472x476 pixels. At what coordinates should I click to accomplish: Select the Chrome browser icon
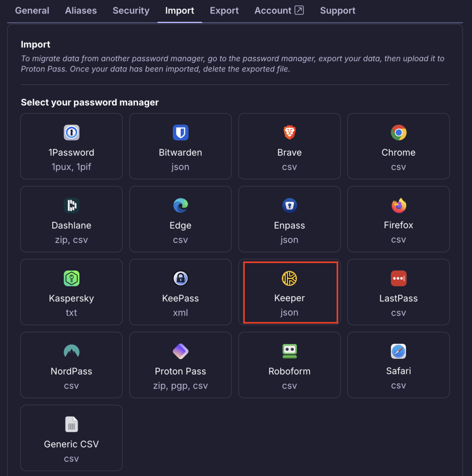[x=399, y=132]
